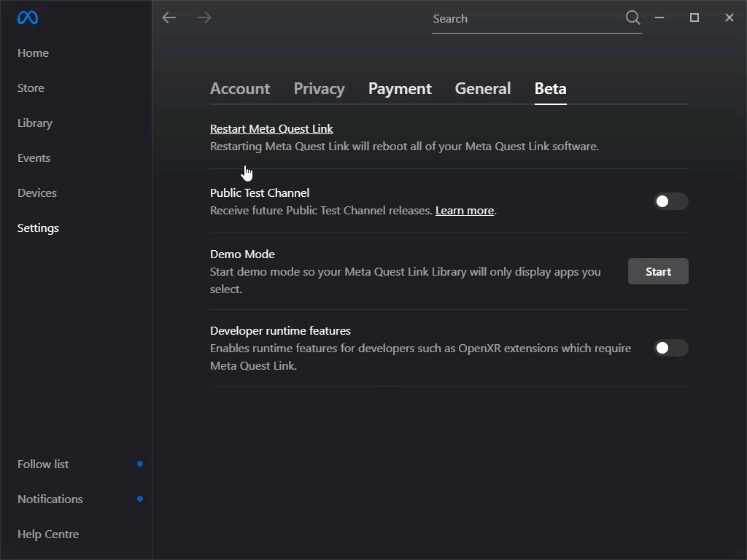Type in the Search field
Image resolution: width=747 pixels, height=560 pixels.
(x=525, y=19)
